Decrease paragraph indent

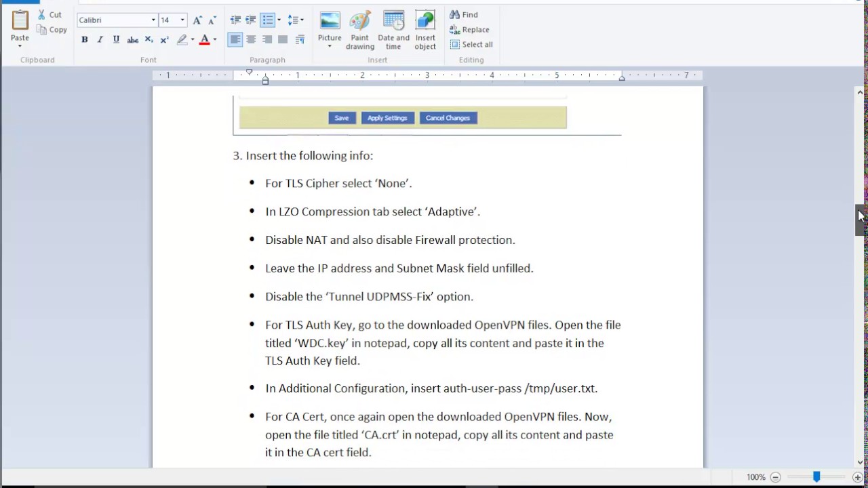(235, 20)
